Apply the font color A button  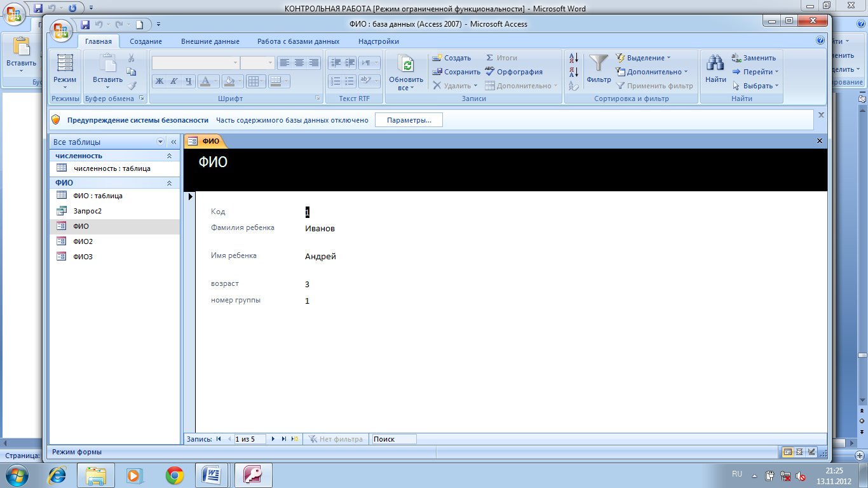pyautogui.click(x=205, y=81)
